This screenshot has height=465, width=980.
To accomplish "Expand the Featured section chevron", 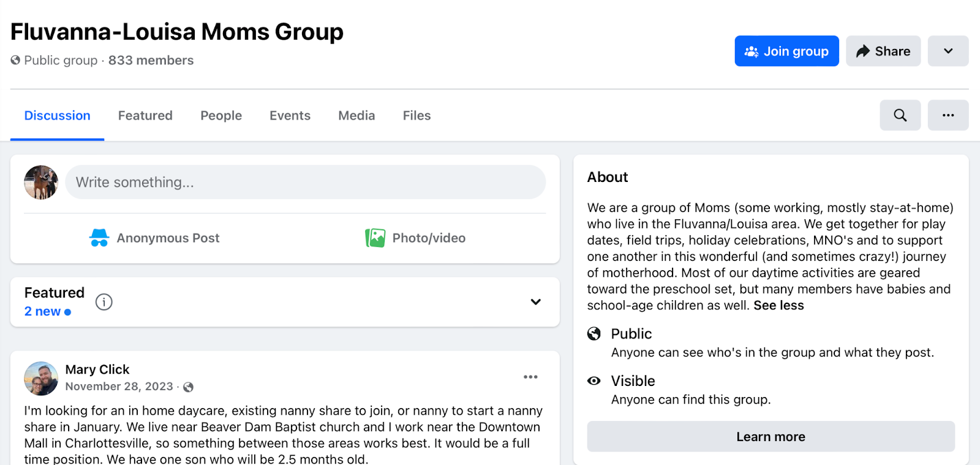I will (x=535, y=302).
